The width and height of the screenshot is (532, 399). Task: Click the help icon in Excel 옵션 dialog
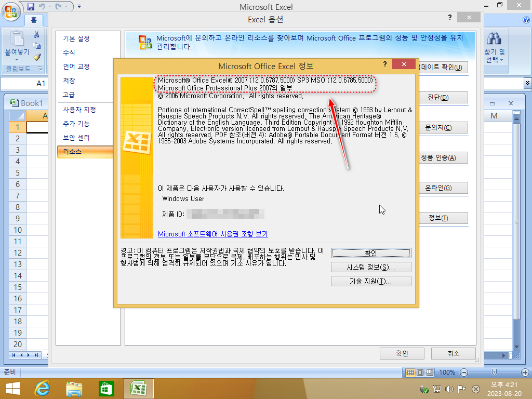(450, 17)
